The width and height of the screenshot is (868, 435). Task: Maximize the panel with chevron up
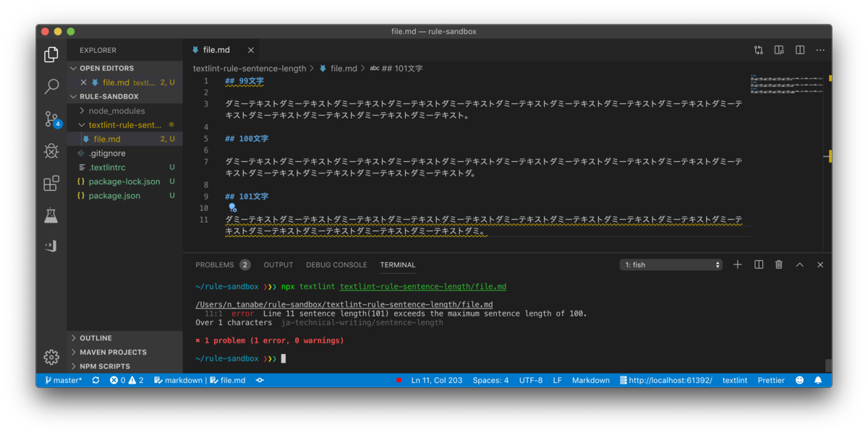(x=800, y=264)
